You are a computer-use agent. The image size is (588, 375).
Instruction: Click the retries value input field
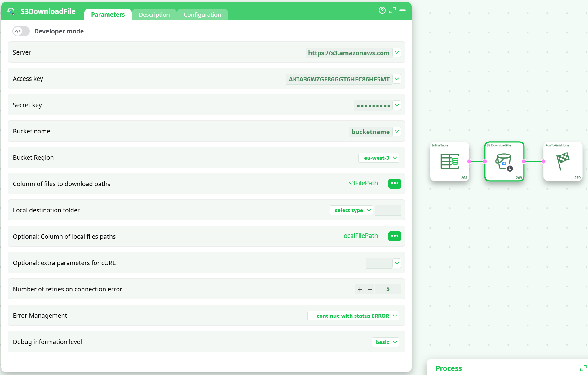[388, 289]
